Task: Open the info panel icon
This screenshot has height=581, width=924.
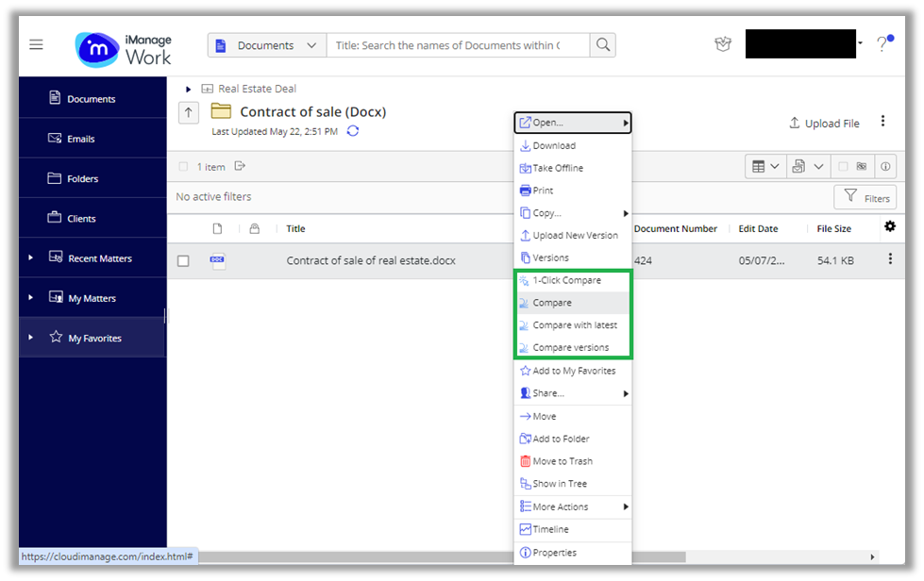Action: 885,167
